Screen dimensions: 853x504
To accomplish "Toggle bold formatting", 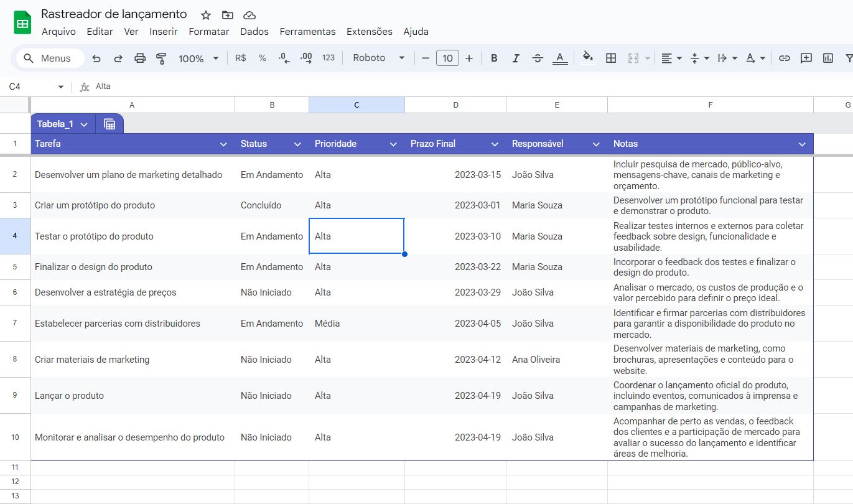I will coord(494,58).
